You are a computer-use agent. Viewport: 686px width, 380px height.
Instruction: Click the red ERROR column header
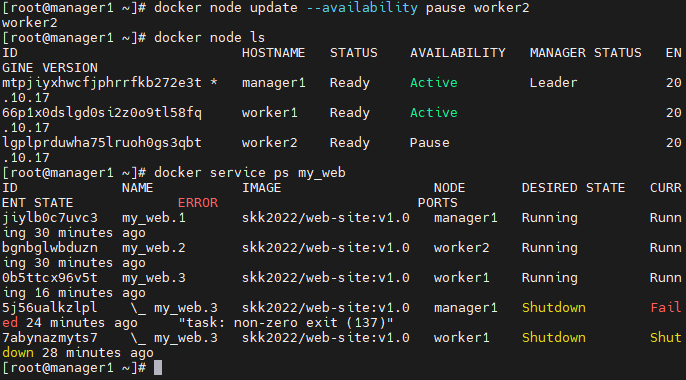[x=198, y=203]
